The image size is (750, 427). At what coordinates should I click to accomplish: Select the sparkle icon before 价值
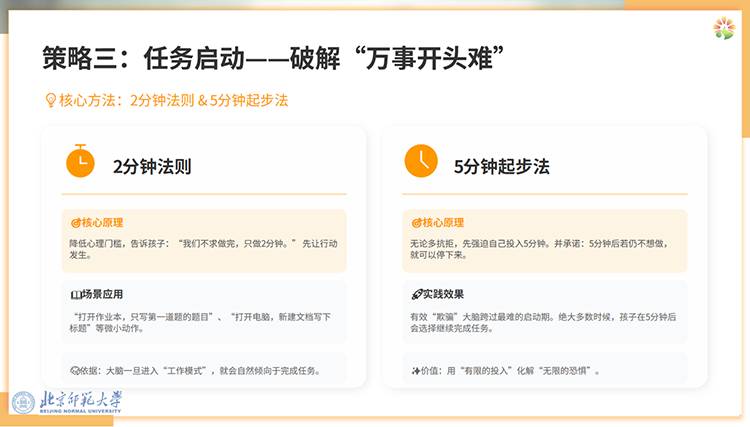(415, 371)
